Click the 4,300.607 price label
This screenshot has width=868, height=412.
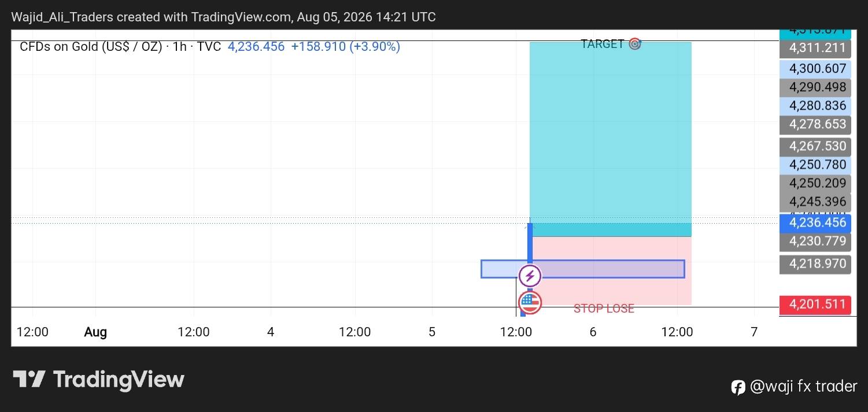815,69
